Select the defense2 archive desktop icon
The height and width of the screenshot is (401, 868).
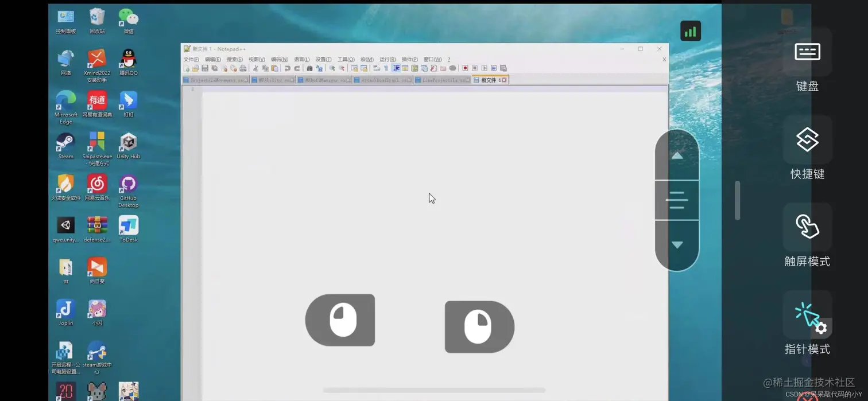point(97,229)
